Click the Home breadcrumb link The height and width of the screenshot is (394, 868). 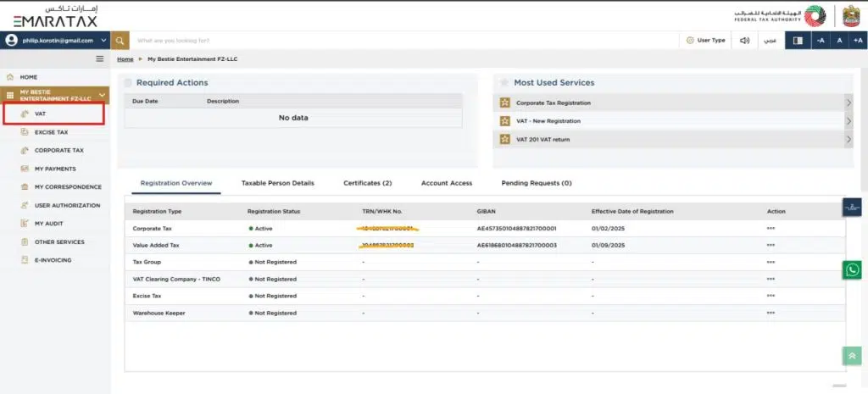pos(125,58)
